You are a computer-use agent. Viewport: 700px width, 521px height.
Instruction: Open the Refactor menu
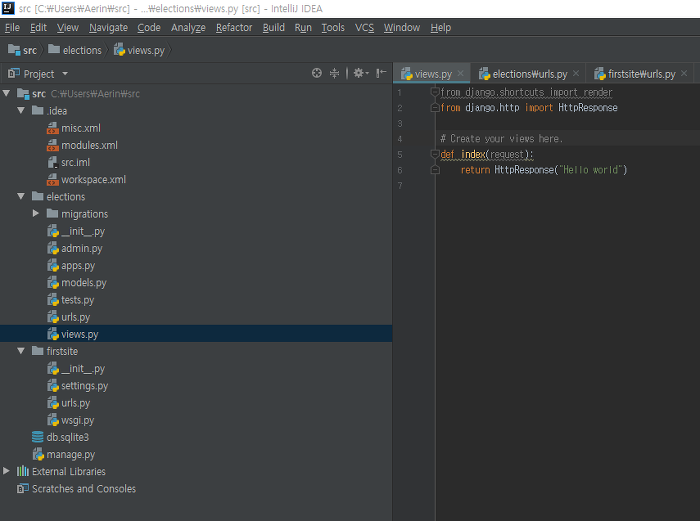coord(234,28)
